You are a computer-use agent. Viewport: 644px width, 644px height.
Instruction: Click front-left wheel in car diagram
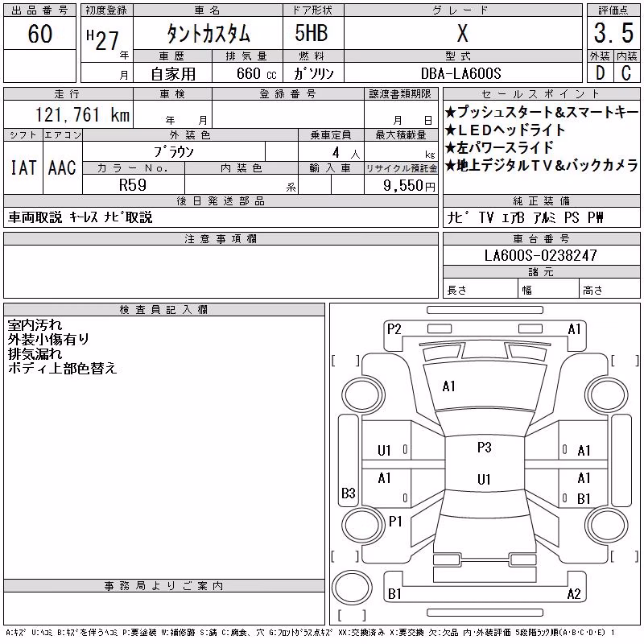coord(363,396)
